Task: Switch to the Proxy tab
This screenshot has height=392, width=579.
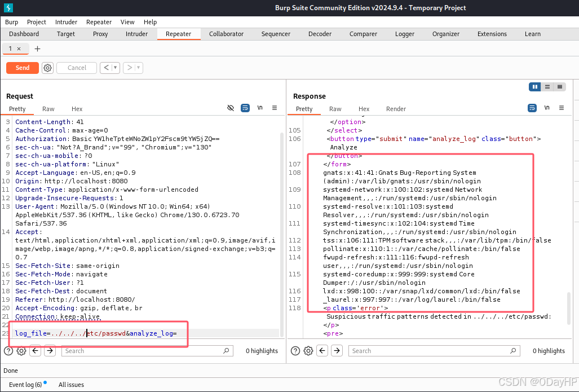Action: tap(100, 34)
